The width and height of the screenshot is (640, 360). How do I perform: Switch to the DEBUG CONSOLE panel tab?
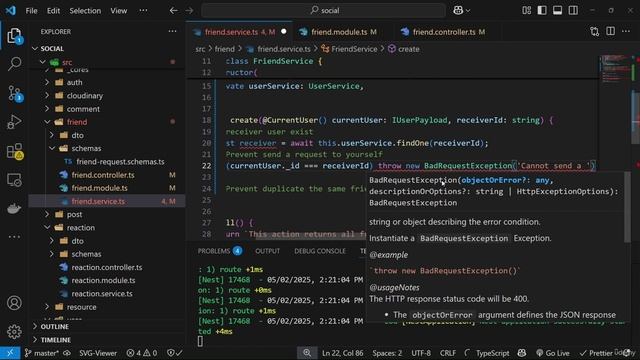tap(320, 251)
